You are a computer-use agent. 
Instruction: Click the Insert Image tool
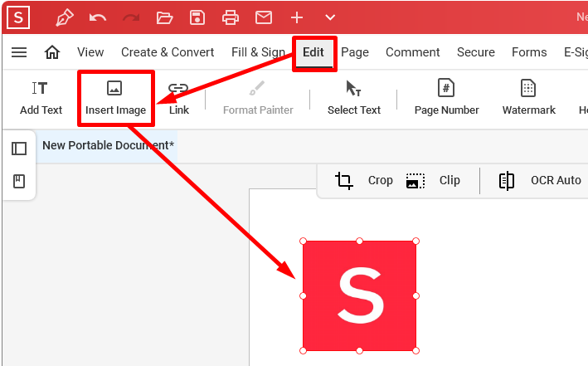click(x=115, y=99)
